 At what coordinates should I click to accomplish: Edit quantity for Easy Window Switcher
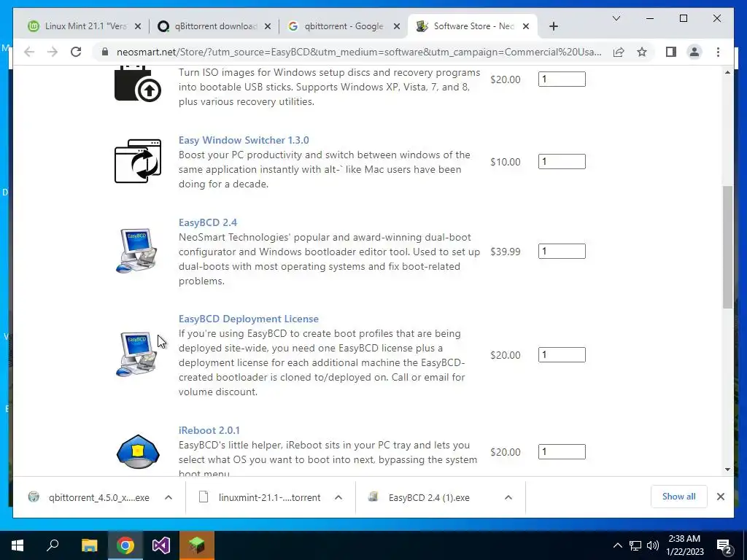(x=562, y=161)
